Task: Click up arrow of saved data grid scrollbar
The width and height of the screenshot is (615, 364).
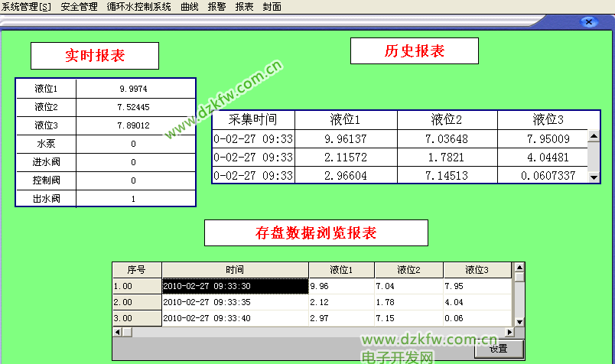Action: 519,268
